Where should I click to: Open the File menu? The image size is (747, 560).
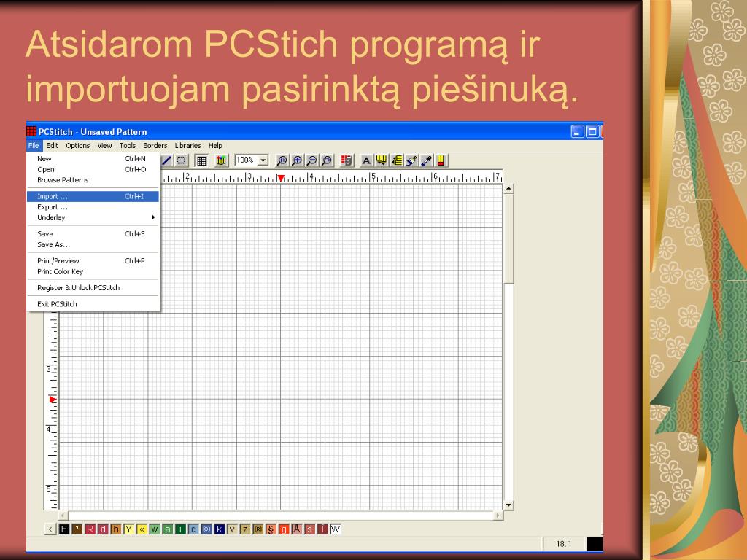[x=34, y=146]
